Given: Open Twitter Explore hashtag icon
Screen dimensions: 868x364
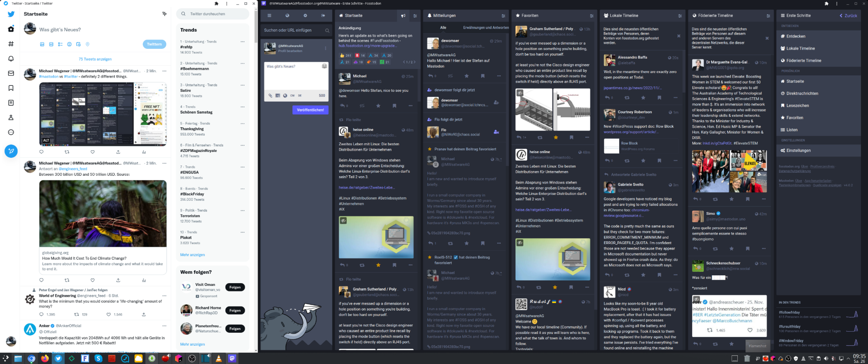Looking at the screenshot, I should tap(11, 44).
